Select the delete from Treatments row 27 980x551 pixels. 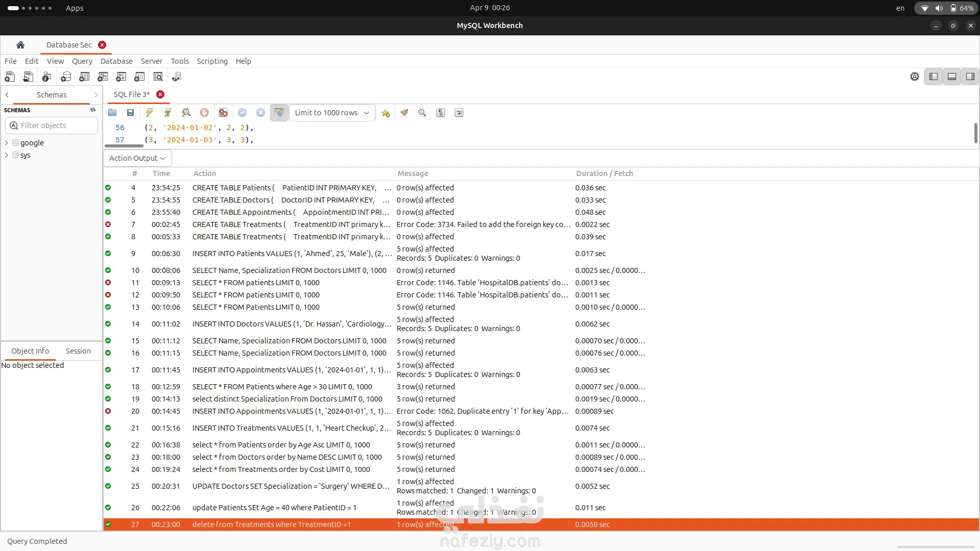[x=541, y=524]
